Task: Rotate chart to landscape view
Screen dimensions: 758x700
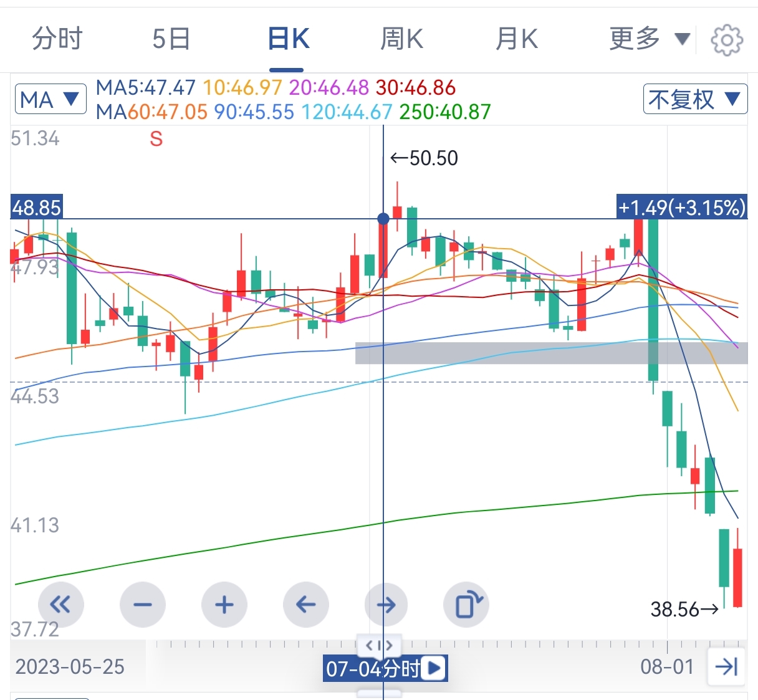Action: tap(466, 604)
